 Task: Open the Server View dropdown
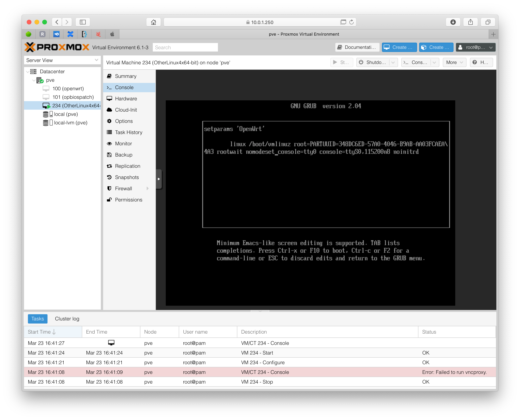tap(96, 60)
